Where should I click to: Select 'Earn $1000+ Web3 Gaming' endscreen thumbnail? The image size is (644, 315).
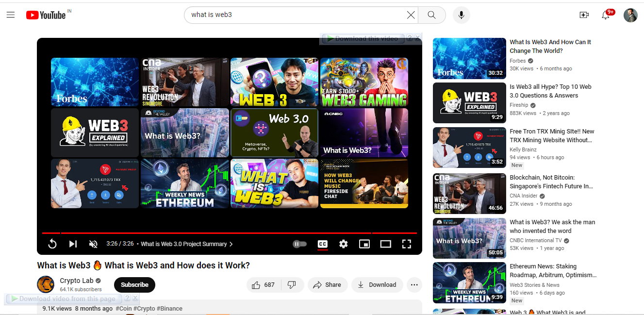pos(364,83)
